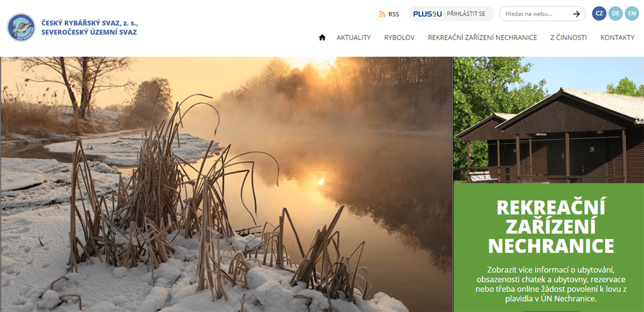The width and height of the screenshot is (644, 312).
Task: Open Rekreační zařízení Nechranice menu item
Action: coord(482,37)
